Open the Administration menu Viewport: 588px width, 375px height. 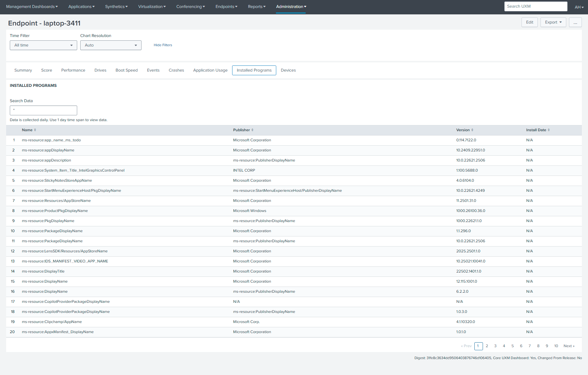pyautogui.click(x=291, y=7)
